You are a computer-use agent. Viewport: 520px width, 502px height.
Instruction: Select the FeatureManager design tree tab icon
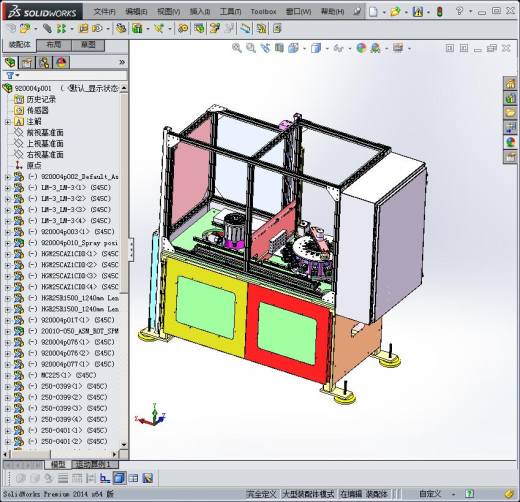10,62
